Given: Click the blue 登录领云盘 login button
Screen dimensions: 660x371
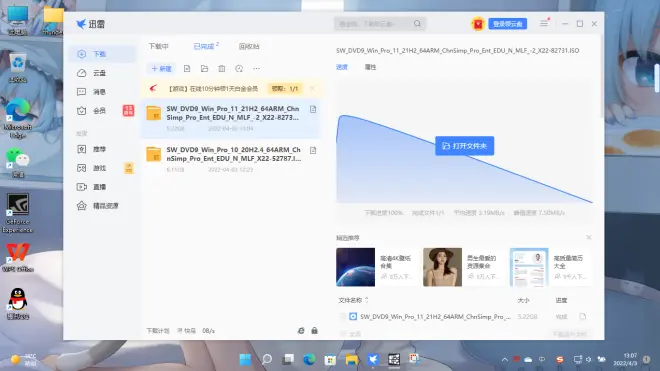Looking at the screenshot, I should pyautogui.click(x=508, y=24).
